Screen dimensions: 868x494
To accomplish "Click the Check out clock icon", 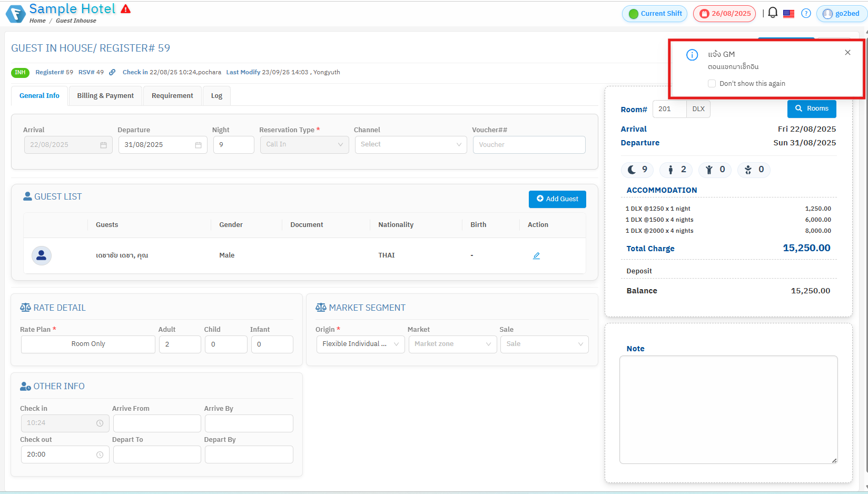I will coord(100,455).
